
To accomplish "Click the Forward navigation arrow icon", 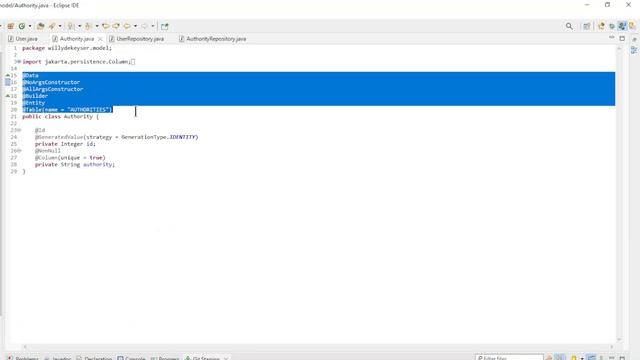I will tap(144, 26).
